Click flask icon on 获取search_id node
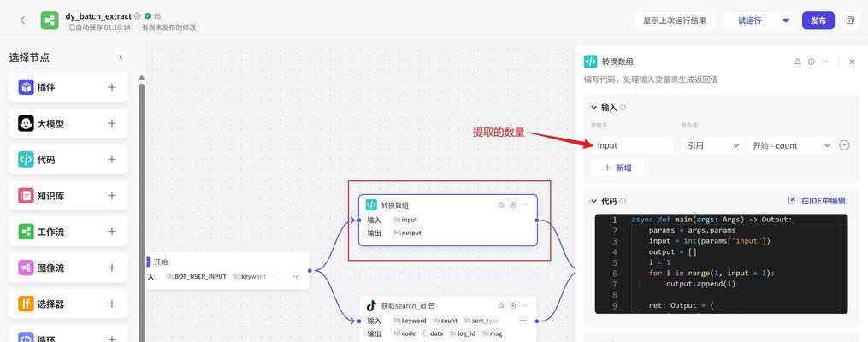 501,305
